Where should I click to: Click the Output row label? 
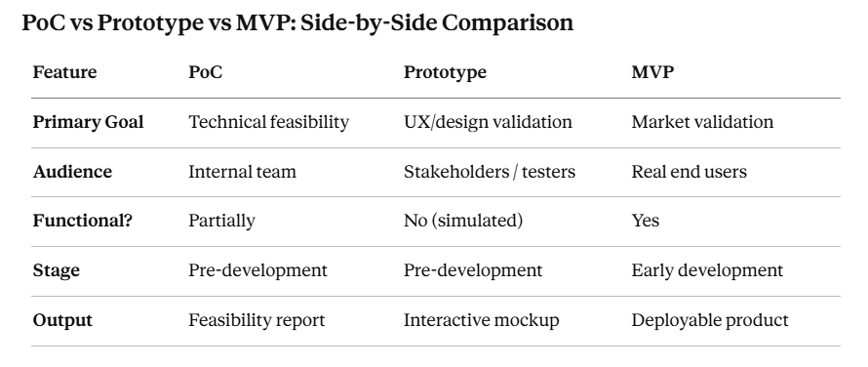tap(62, 320)
